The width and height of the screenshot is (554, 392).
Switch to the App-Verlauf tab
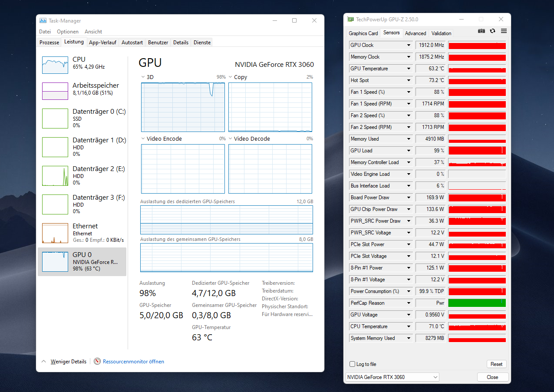pyautogui.click(x=102, y=42)
